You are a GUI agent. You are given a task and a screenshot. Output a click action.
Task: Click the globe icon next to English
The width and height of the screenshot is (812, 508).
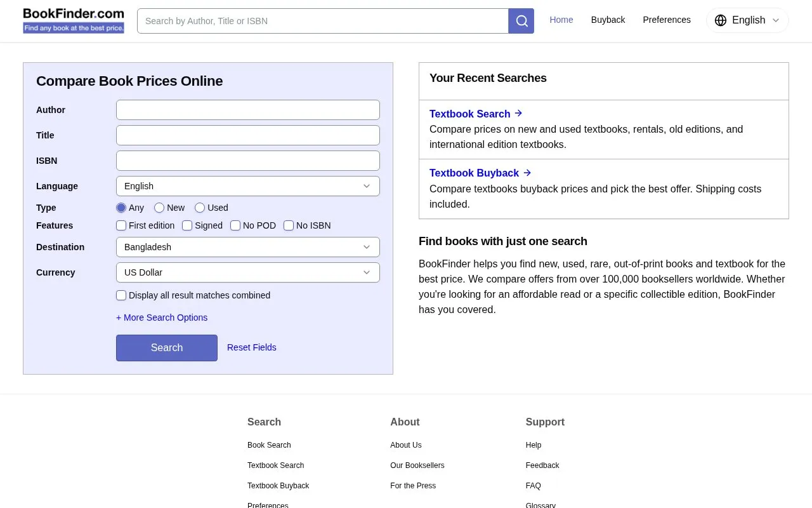pyautogui.click(x=721, y=20)
